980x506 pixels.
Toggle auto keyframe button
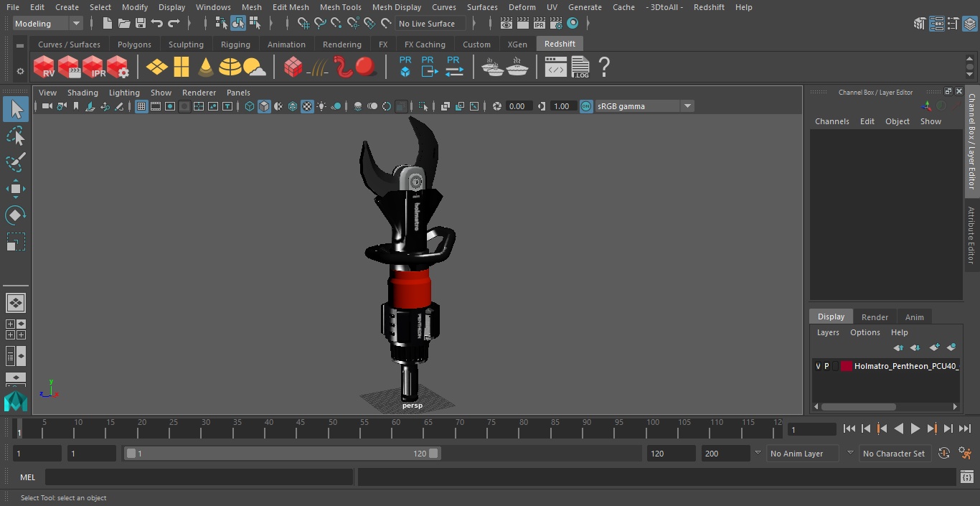944,454
